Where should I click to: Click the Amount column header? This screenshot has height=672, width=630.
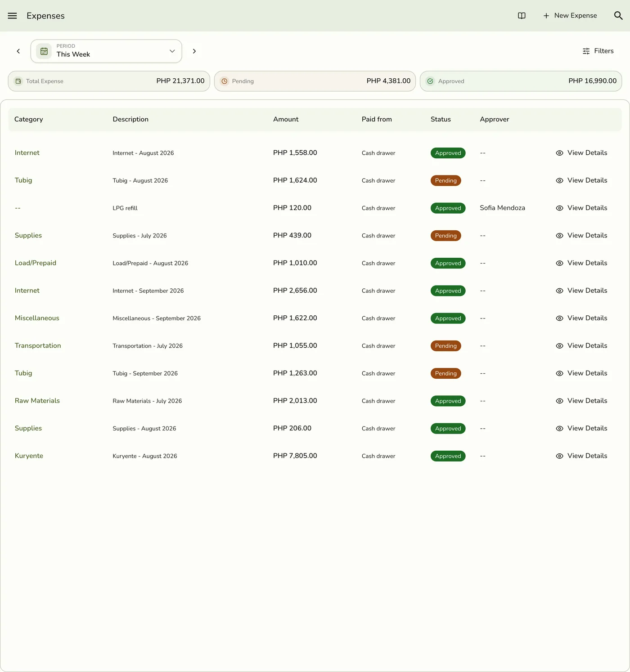pos(286,119)
